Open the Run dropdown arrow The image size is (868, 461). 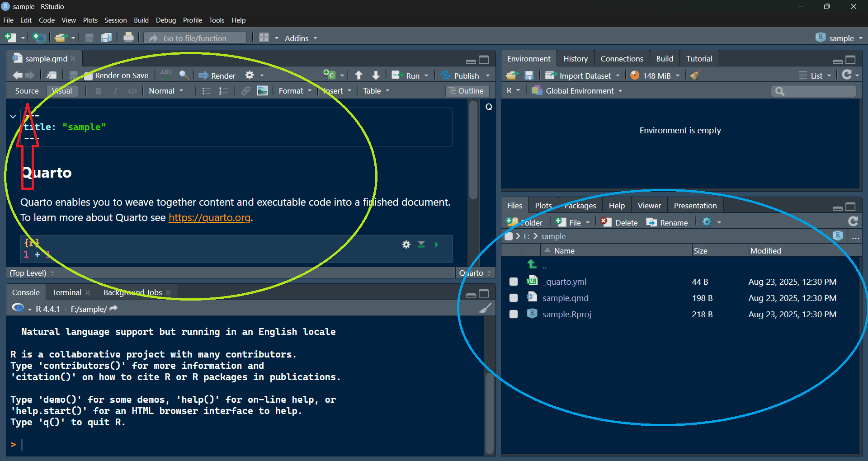426,76
